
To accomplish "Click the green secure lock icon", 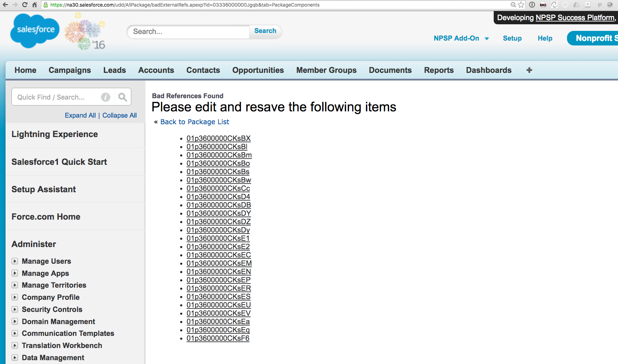I will click(x=45, y=5).
